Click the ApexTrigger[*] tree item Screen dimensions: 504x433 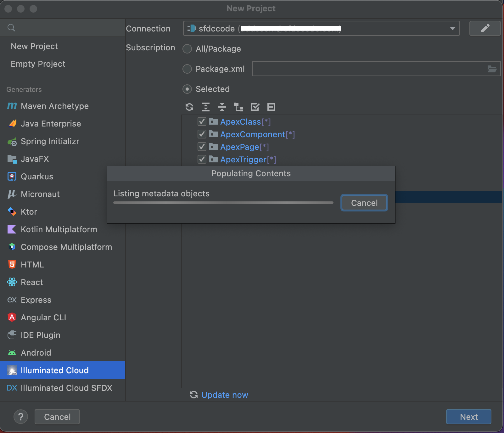coord(248,160)
